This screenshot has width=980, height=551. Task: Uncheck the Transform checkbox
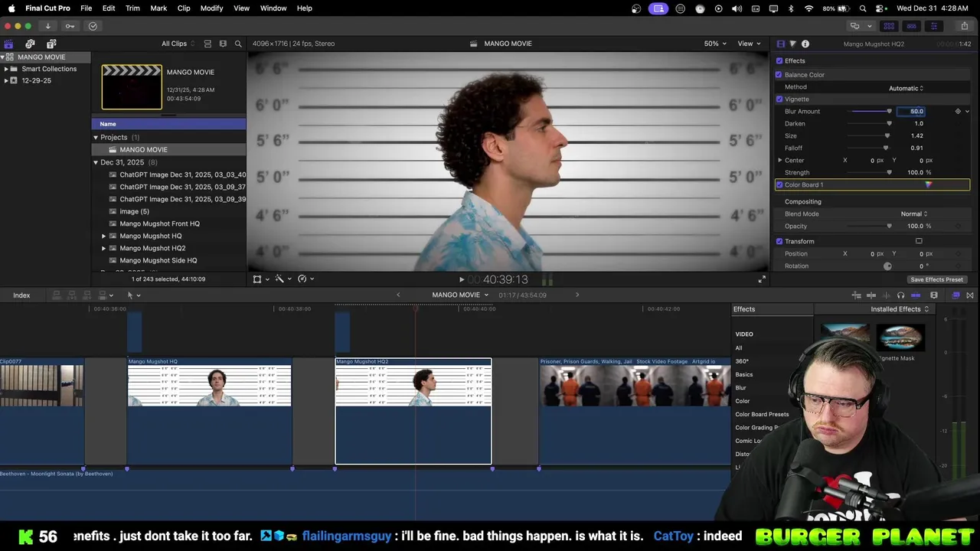(x=779, y=241)
